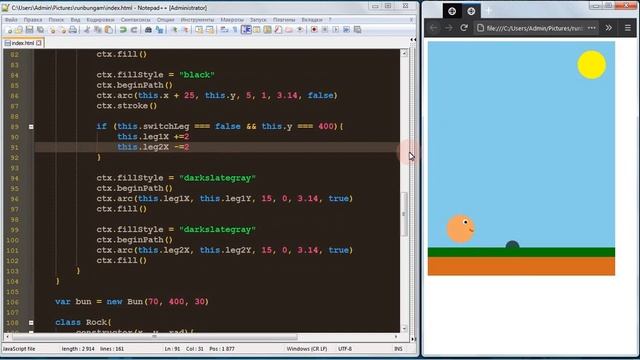Click the editor vertical scrollbar thumb
The image size is (640, 360).
404,214
